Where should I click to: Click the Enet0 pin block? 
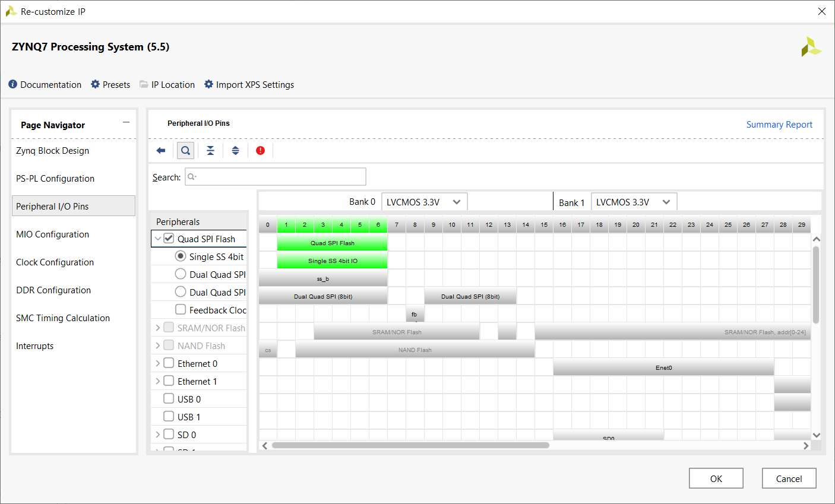[x=663, y=367]
